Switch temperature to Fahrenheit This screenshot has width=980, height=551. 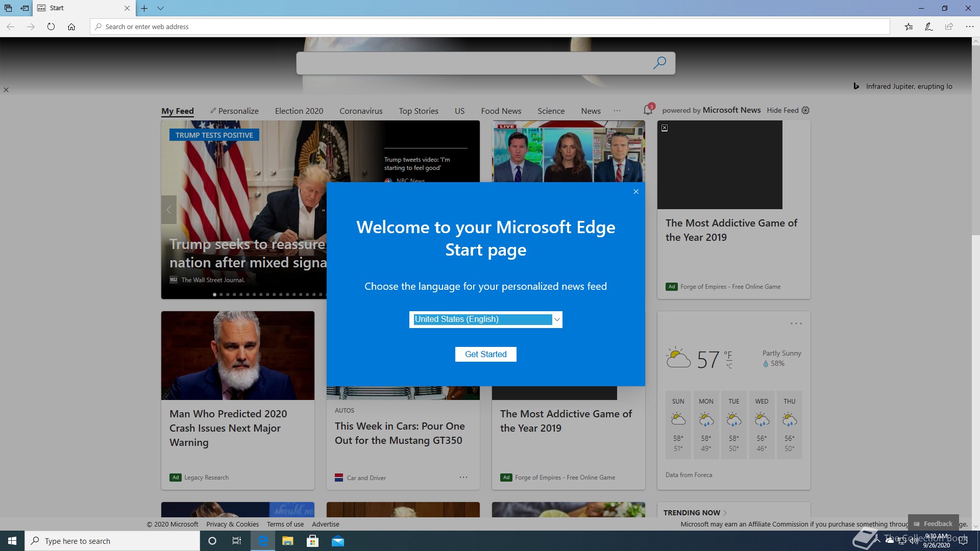[728, 355]
